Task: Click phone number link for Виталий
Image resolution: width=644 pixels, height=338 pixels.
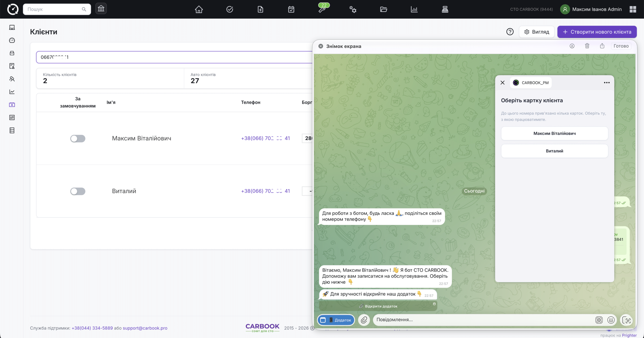Action: pyautogui.click(x=265, y=191)
